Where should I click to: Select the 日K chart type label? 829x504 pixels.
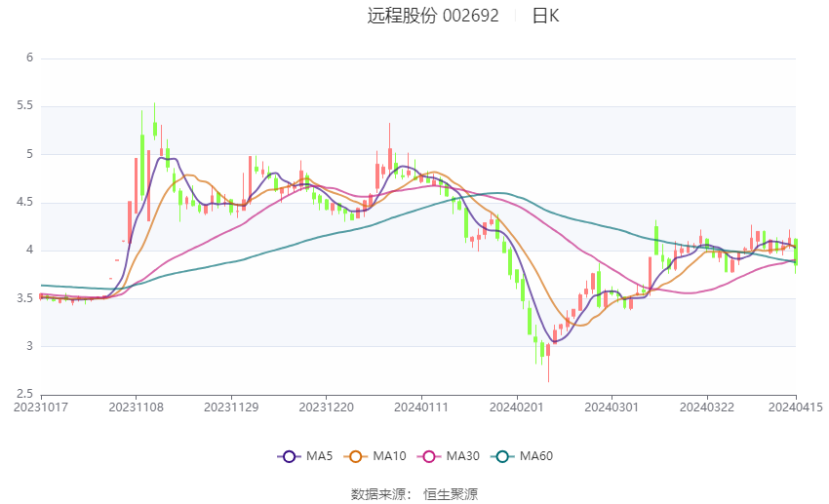tap(545, 16)
